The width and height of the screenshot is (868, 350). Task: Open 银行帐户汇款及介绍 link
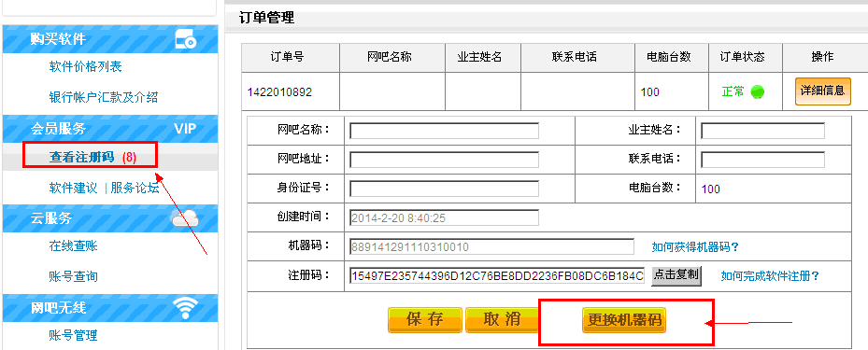[x=104, y=97]
